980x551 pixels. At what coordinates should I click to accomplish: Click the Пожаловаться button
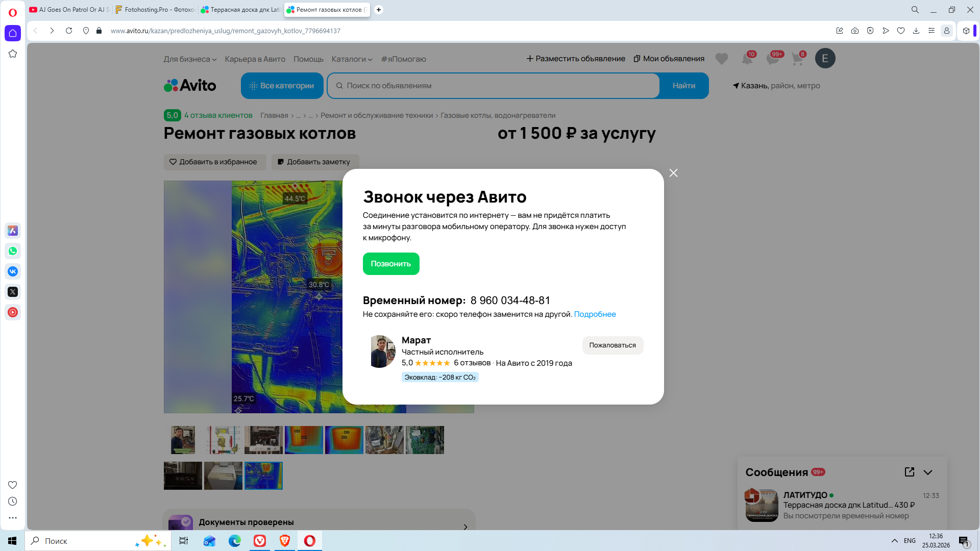(x=612, y=345)
